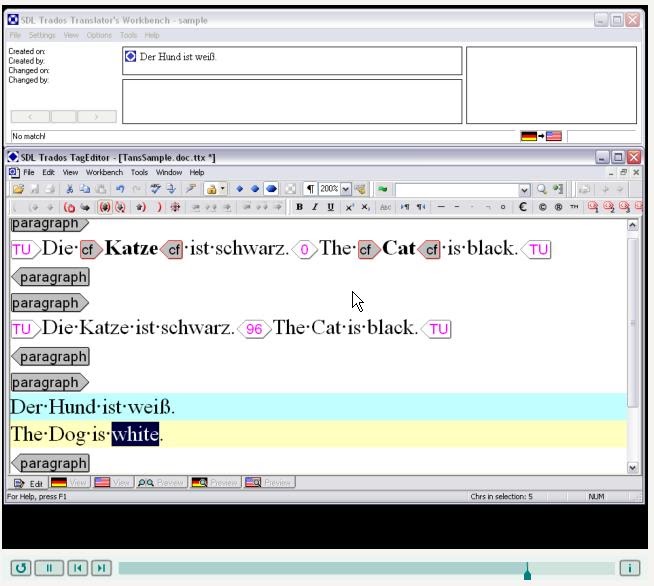This screenshot has height=586, width=654.
Task: Toggle the show formatting pilcrow icon
Action: coord(310,189)
